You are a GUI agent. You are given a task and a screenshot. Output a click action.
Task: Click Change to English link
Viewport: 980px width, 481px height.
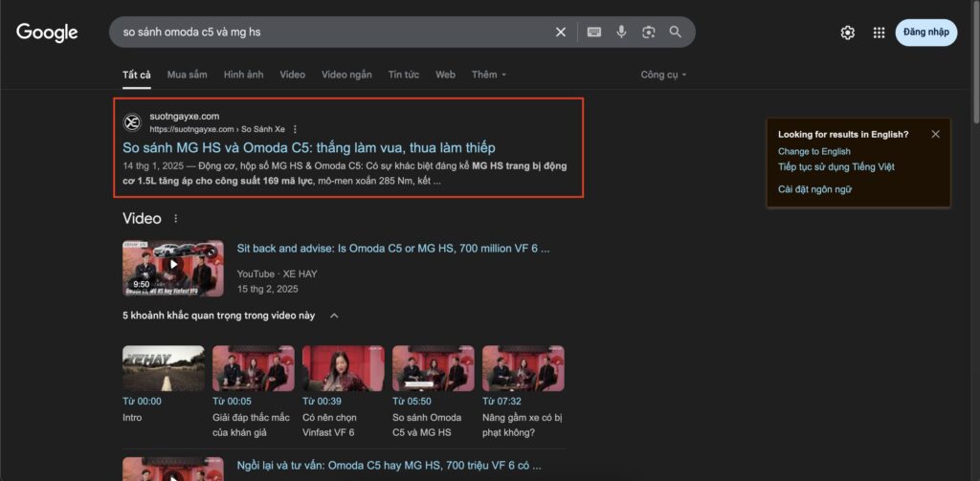813,151
